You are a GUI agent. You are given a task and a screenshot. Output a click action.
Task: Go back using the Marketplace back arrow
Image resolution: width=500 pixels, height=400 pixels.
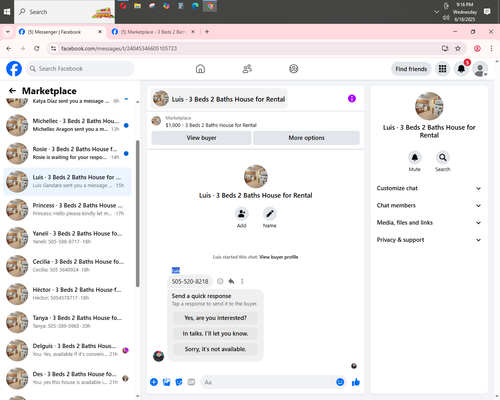click(12, 91)
